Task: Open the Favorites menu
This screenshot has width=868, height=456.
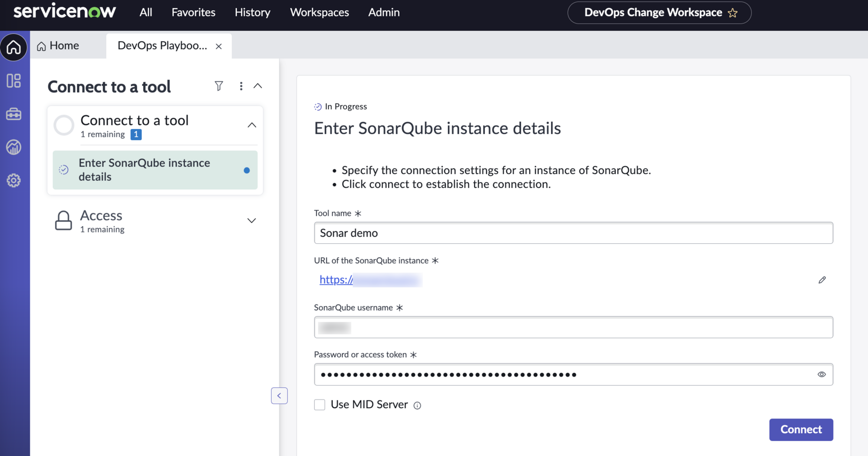Action: (194, 12)
